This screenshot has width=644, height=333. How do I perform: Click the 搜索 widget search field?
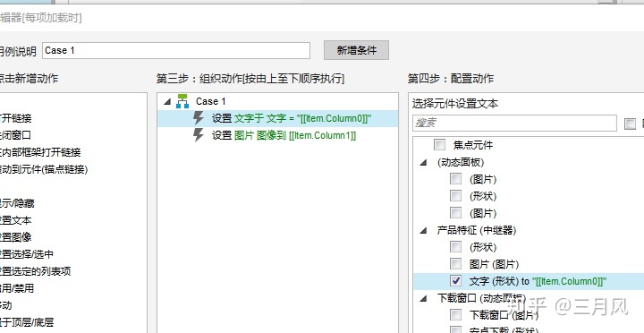click(514, 123)
